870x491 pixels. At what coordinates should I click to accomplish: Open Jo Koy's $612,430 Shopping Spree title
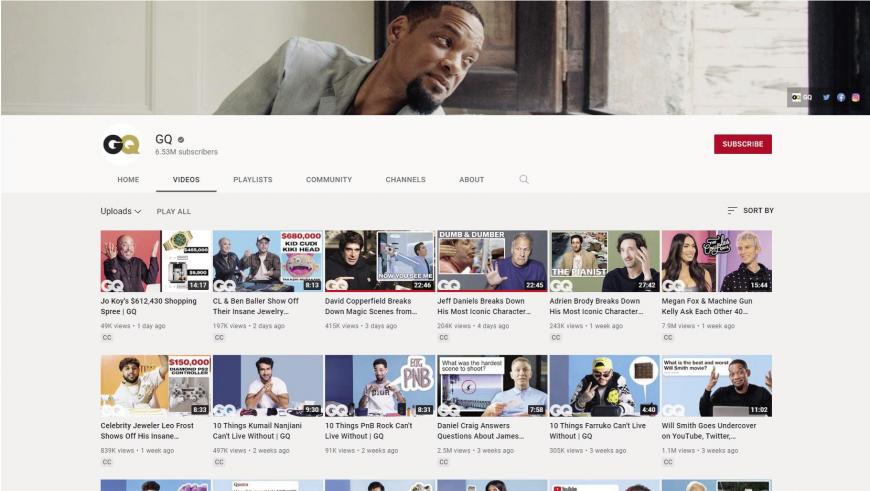point(148,306)
